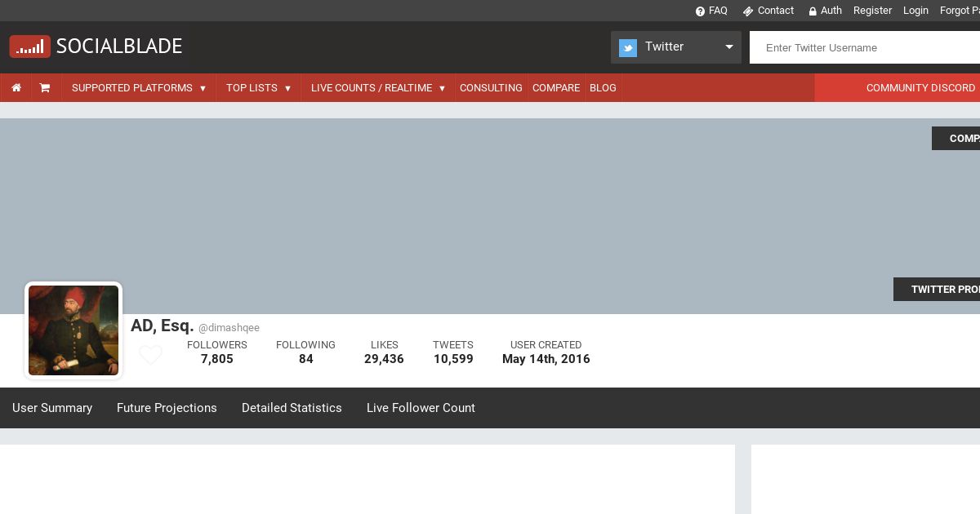Click the FAQ link
This screenshot has width=980, height=514.
[x=718, y=11]
